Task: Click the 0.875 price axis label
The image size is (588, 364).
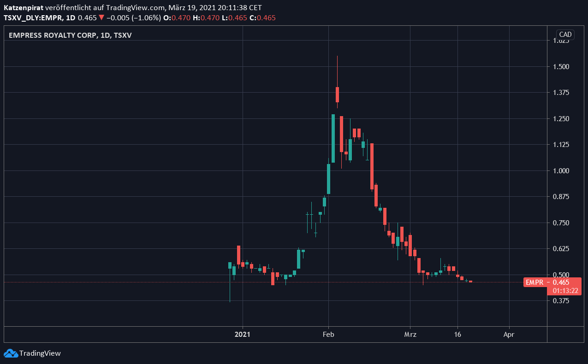Action: 561,197
